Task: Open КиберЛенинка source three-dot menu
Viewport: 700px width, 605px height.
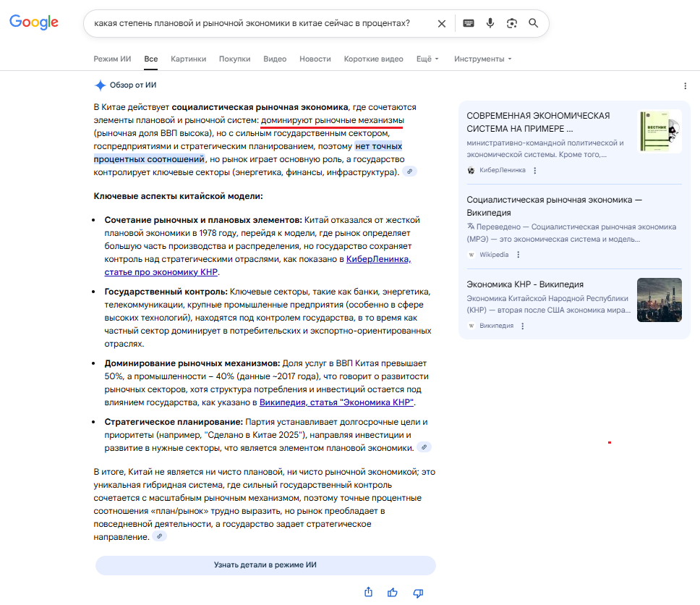Action: (535, 170)
